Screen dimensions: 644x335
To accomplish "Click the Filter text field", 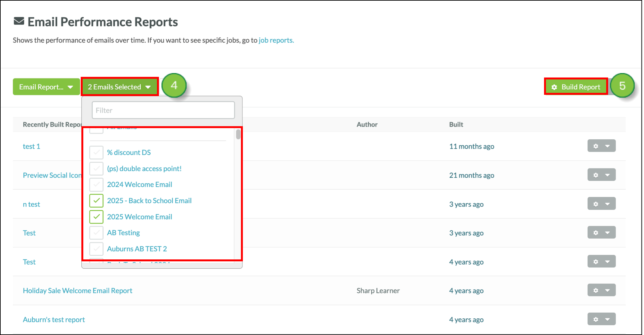I will pos(163,110).
